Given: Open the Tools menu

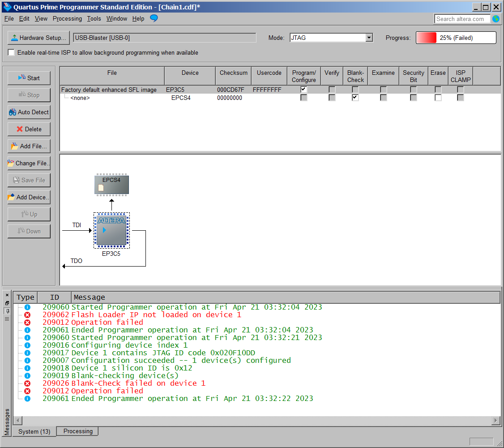Looking at the screenshot, I should 94,19.
